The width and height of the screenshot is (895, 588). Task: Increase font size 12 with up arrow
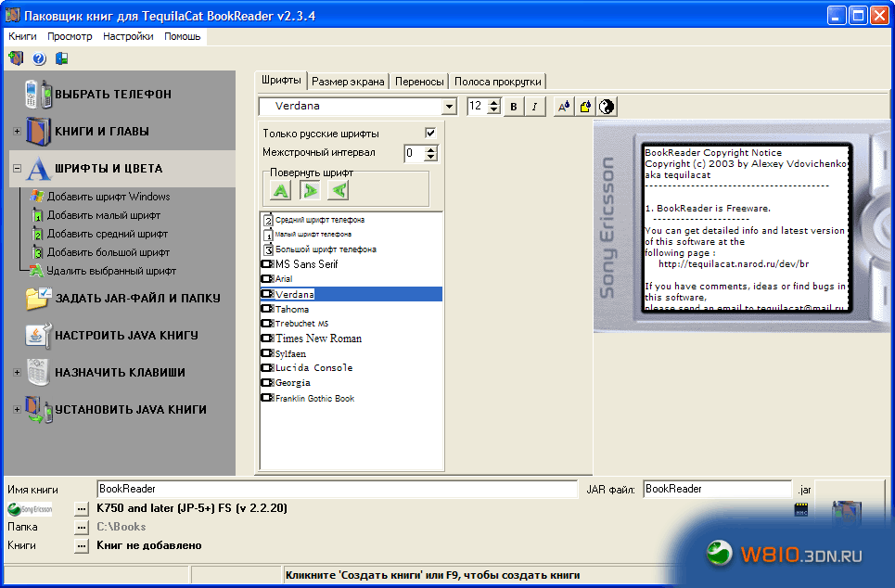click(x=495, y=102)
